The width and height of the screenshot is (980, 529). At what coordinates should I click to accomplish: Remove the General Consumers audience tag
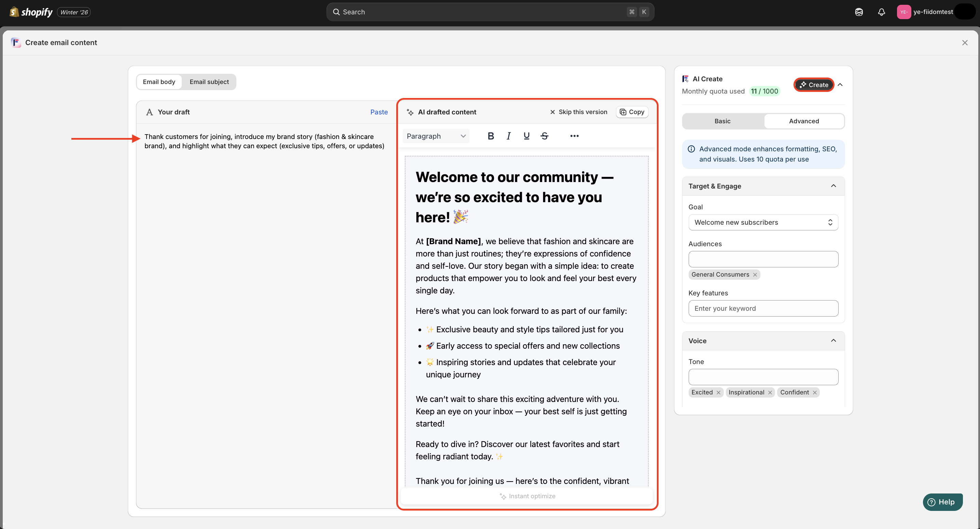point(755,275)
